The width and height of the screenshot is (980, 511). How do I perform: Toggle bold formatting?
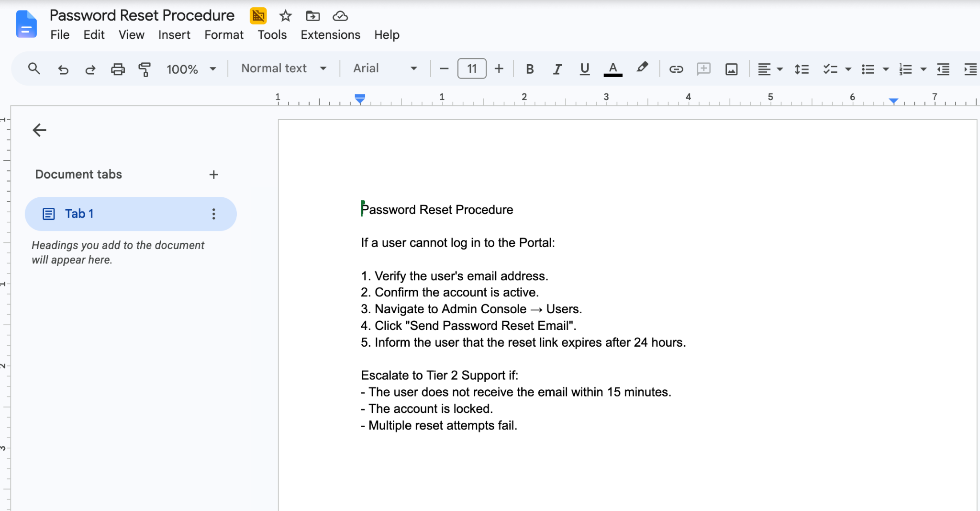point(530,69)
